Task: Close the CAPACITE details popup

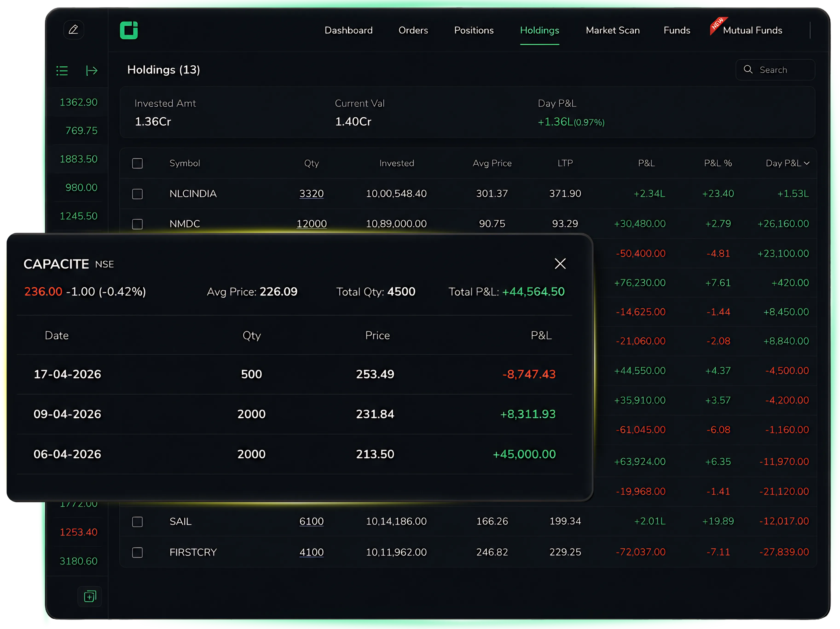Action: (560, 264)
